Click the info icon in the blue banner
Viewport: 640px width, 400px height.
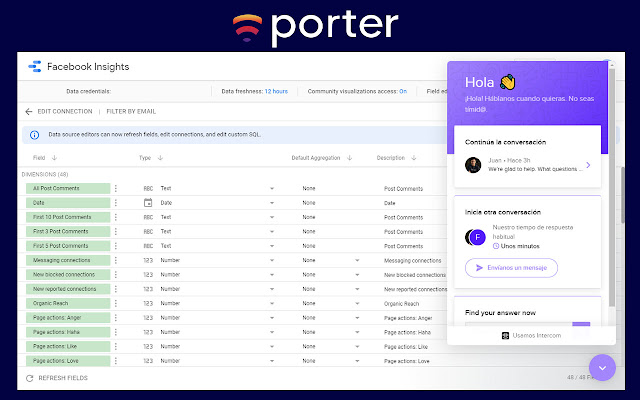[35, 135]
